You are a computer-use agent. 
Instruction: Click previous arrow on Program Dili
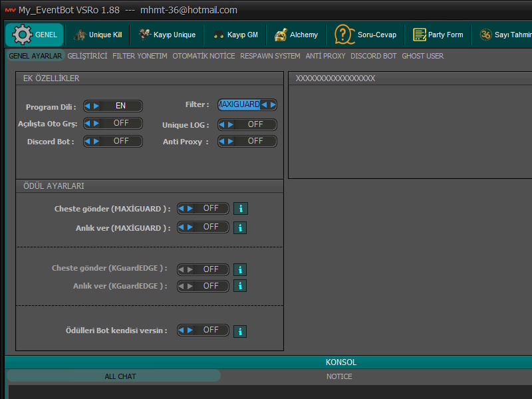tap(88, 106)
